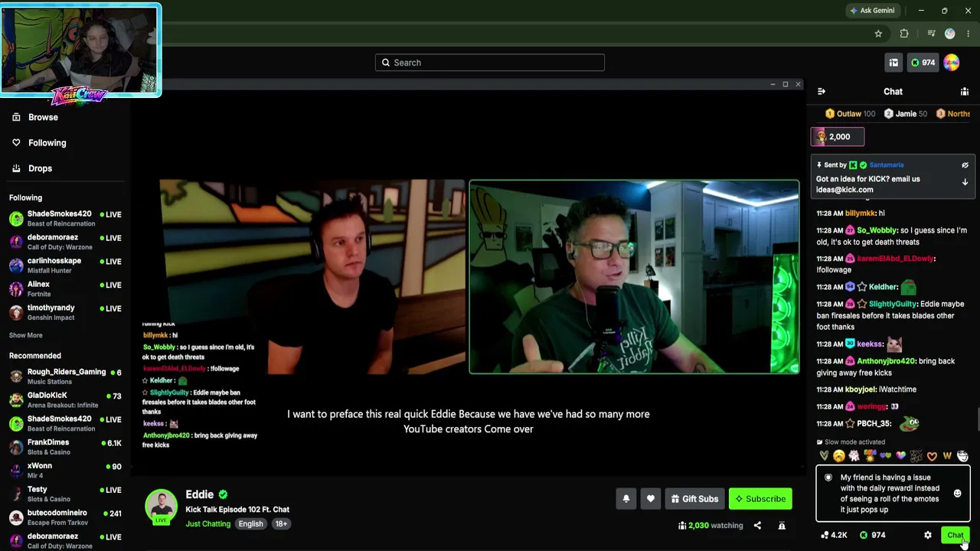Open the emote picker smiley in the chat box
Image resolution: width=980 pixels, height=551 pixels.
(957, 494)
